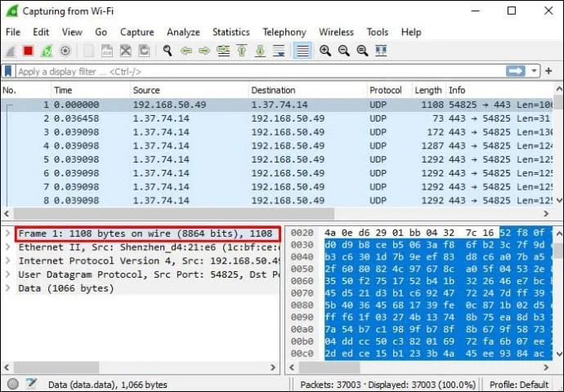The image size is (564, 392).
Task: Restart the current capture
Action: (x=47, y=51)
